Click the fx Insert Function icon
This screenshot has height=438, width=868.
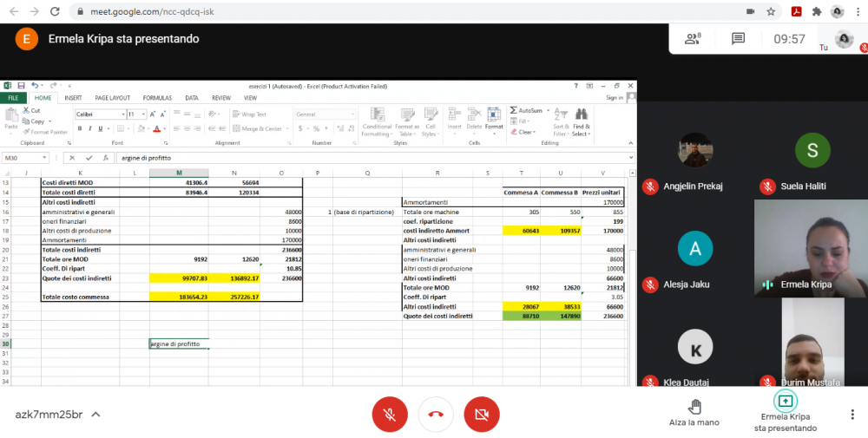click(106, 158)
